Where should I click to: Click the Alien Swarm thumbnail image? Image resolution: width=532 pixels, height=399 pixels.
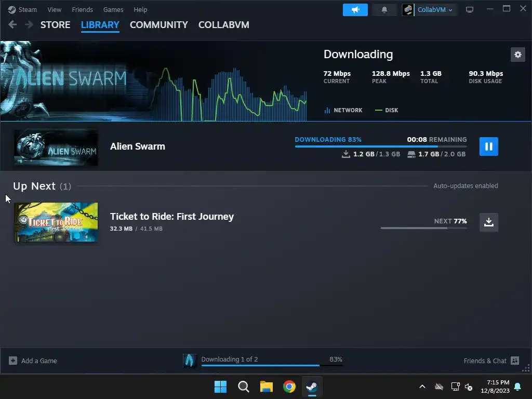coord(56,147)
